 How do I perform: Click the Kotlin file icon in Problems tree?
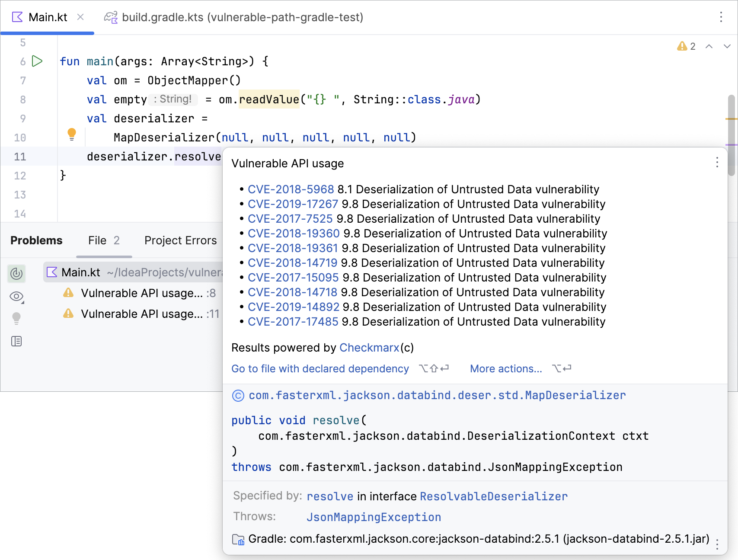point(52,272)
